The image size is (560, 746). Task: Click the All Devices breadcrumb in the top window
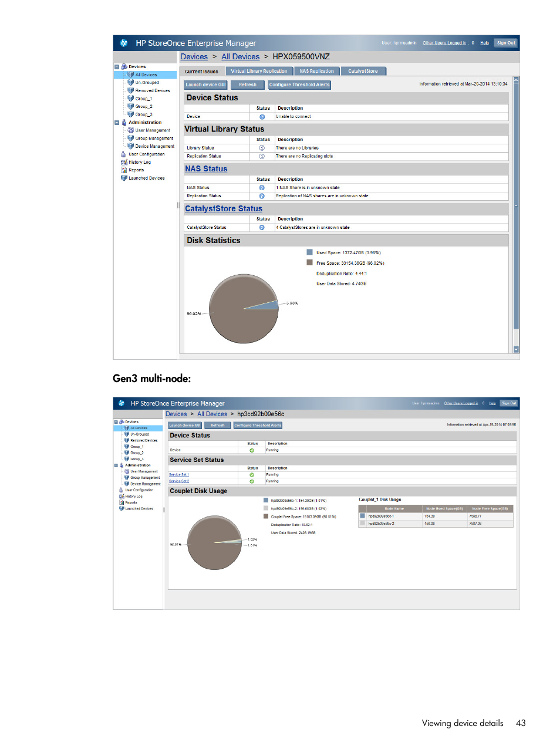(241, 57)
